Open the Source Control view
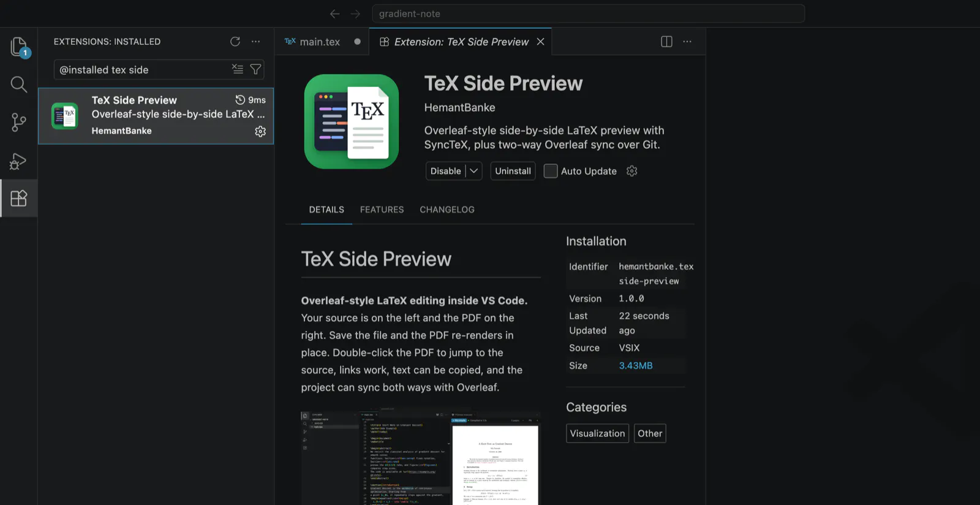 click(x=19, y=123)
